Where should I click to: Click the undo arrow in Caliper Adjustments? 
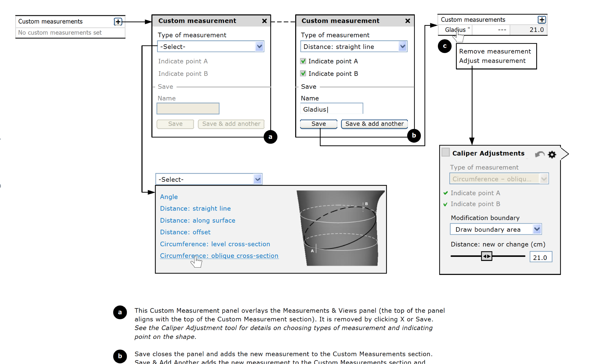coord(539,154)
